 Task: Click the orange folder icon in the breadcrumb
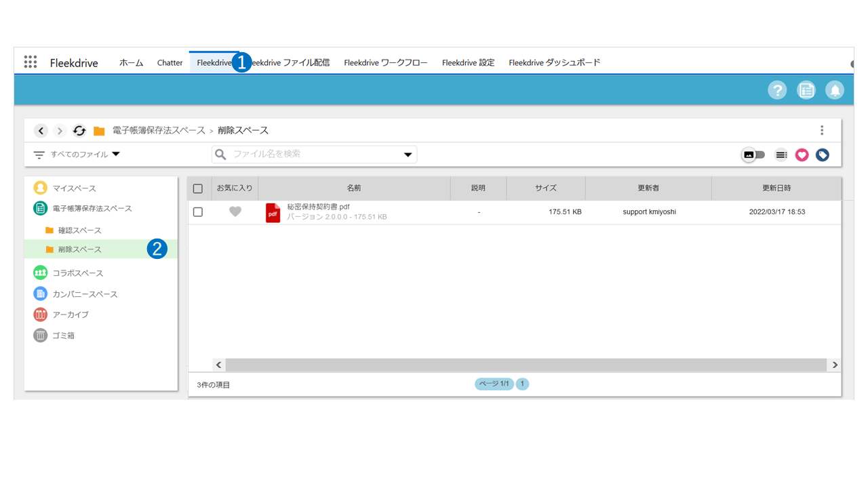coord(99,131)
